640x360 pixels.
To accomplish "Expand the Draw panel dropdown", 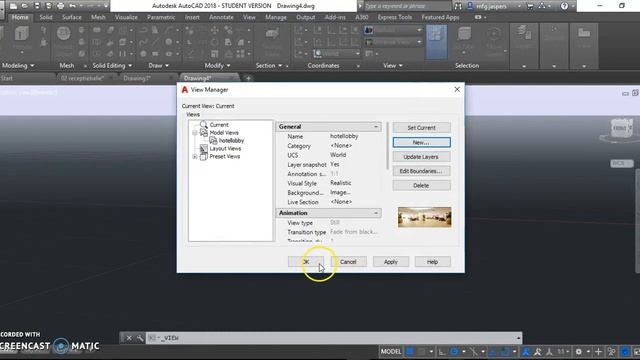I will pos(167,66).
